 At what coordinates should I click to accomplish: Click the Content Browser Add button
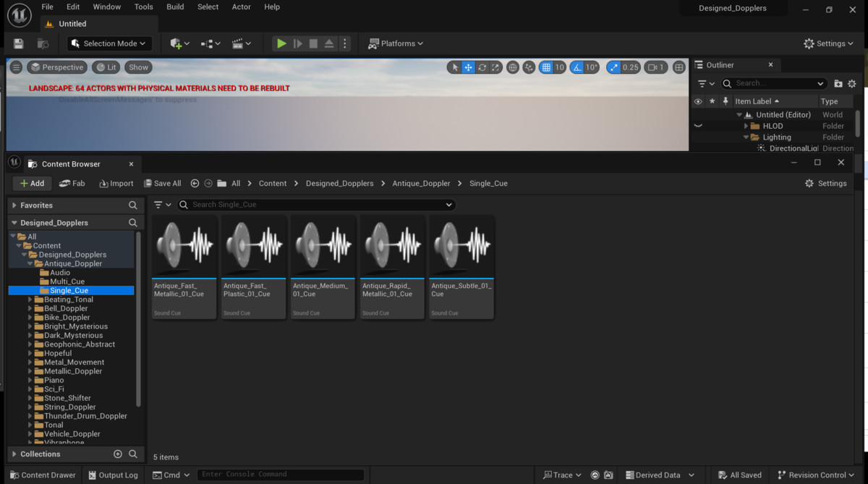[32, 184]
